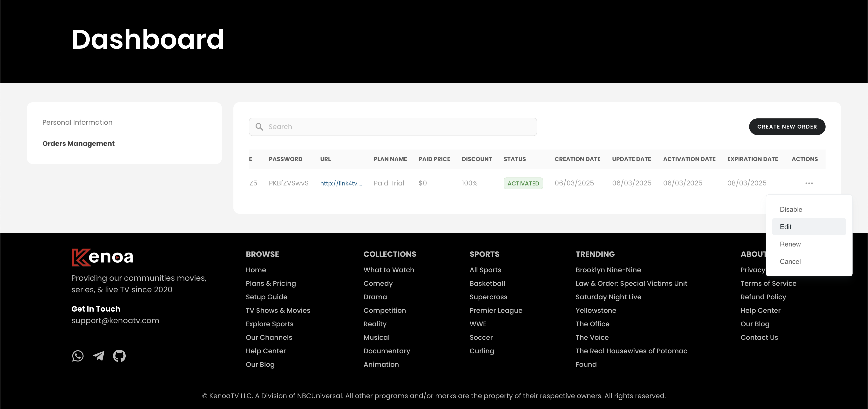
Task: Open What to Watch collection link
Action: (x=389, y=270)
